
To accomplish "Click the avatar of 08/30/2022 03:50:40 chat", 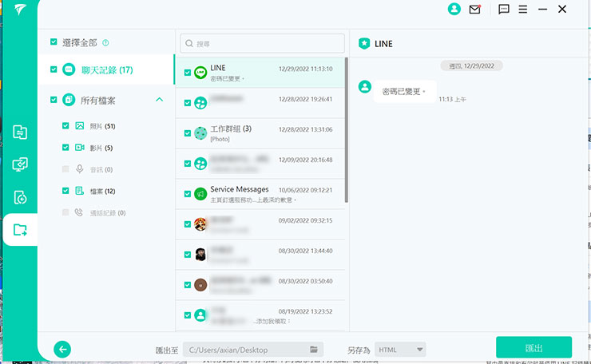I will (200, 285).
